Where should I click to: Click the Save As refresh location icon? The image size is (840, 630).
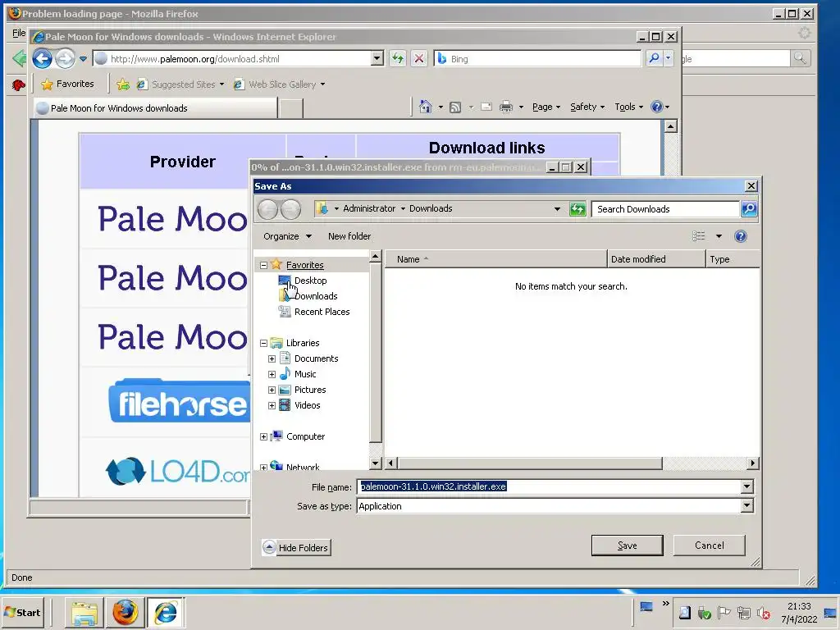(x=577, y=209)
